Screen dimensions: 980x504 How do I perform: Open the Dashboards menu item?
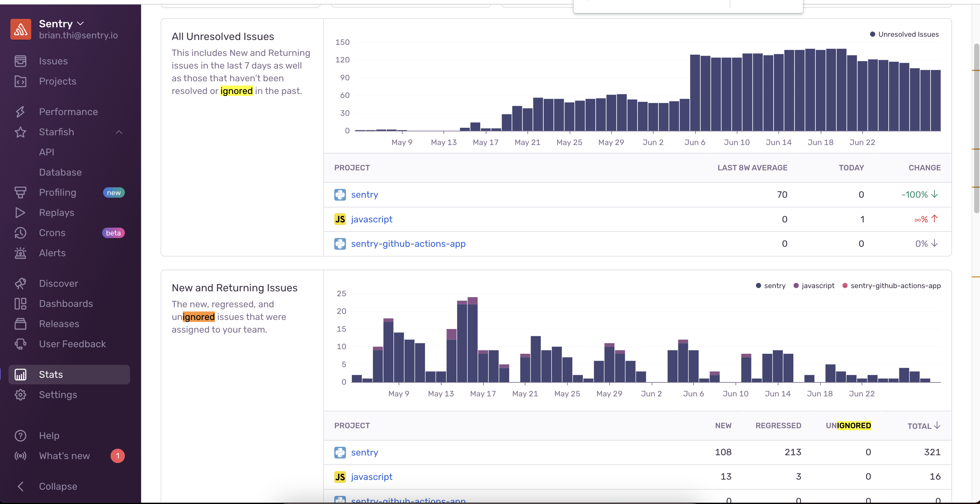pyautogui.click(x=66, y=304)
